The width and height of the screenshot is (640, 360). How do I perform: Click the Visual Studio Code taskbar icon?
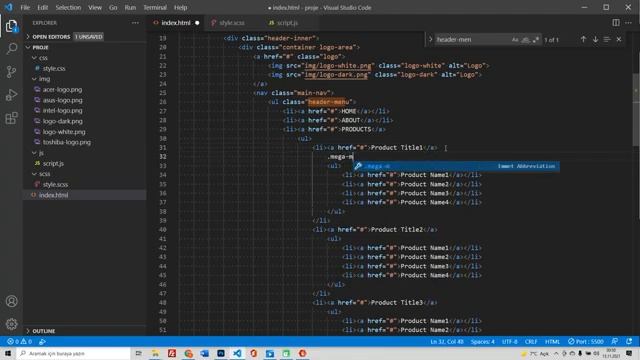point(237,353)
